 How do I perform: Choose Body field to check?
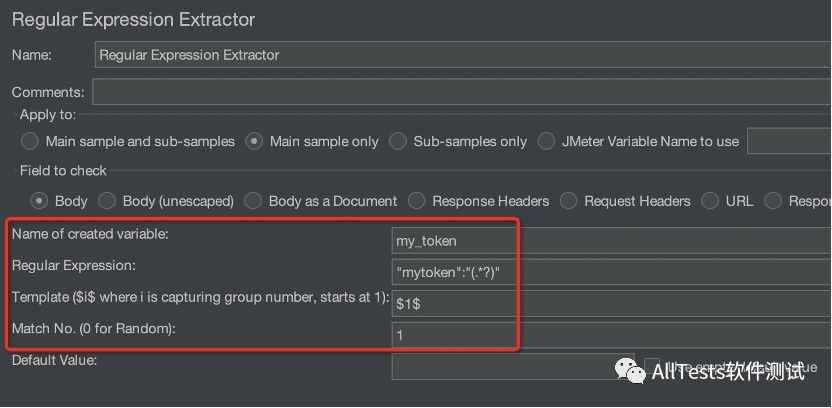[39, 201]
